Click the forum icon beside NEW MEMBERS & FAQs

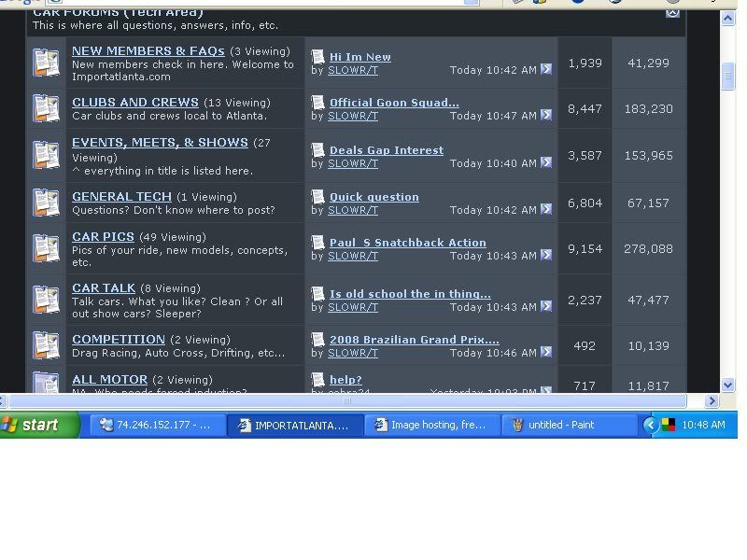point(46,63)
